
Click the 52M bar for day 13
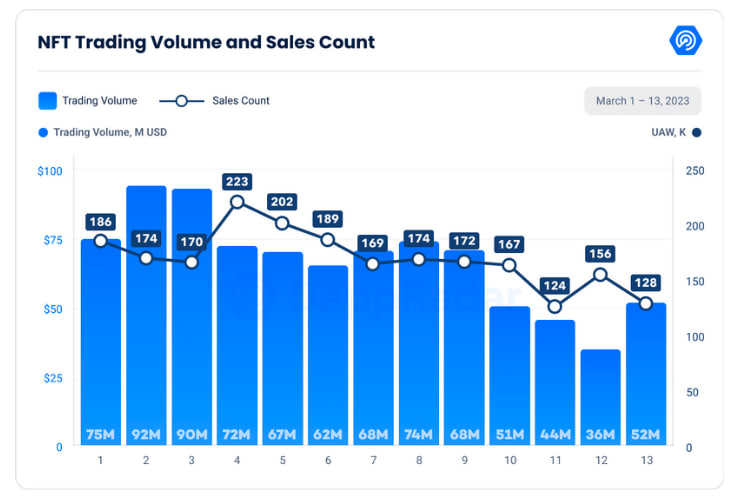pos(646,374)
